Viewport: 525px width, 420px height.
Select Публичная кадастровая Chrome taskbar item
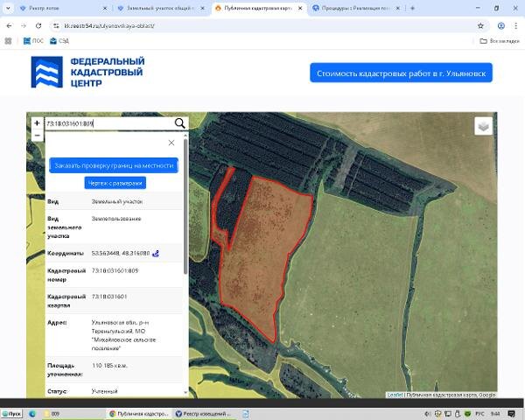tap(139, 414)
